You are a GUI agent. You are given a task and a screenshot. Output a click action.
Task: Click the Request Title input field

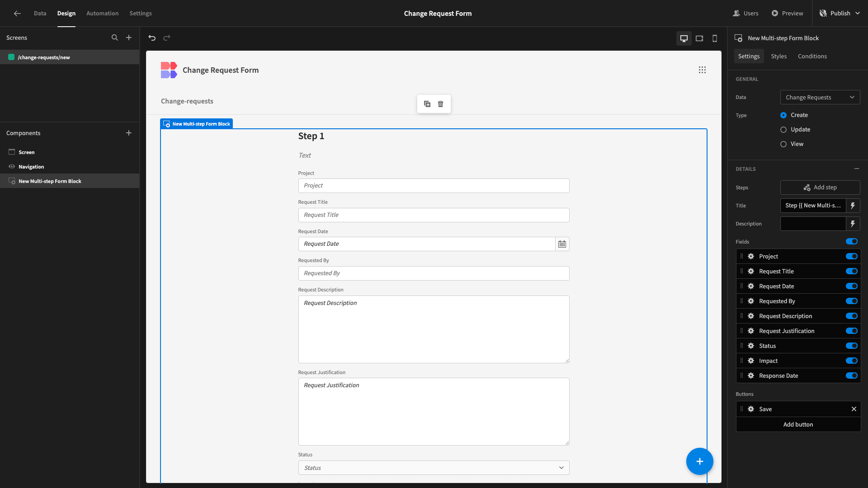coord(434,215)
